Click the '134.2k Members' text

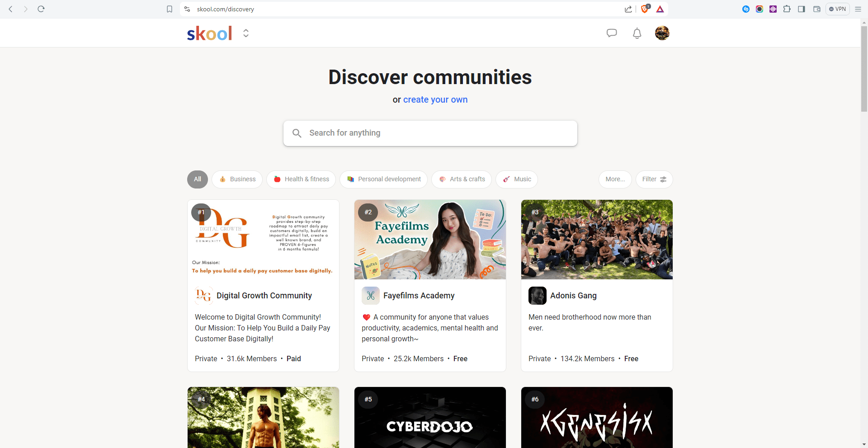588,358
